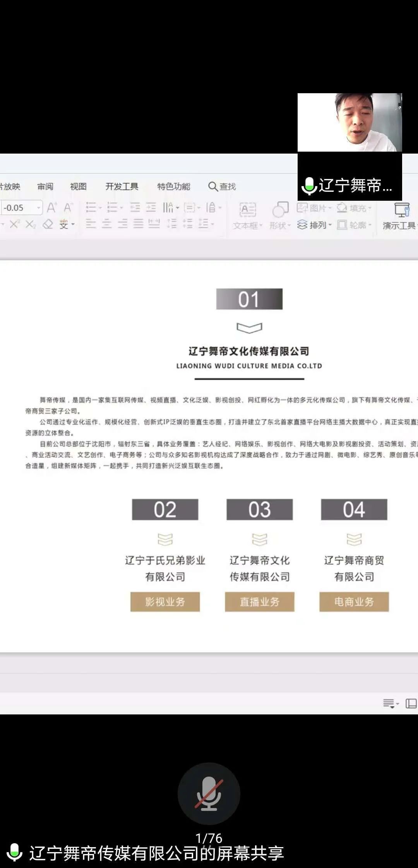Unmute the microphone button
The height and width of the screenshot is (868, 418).
point(209,793)
